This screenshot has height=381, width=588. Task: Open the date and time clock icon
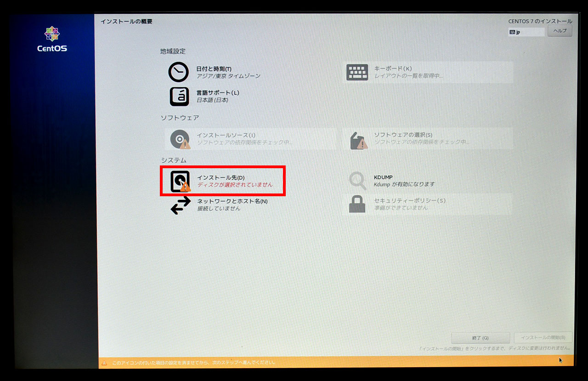pyautogui.click(x=178, y=72)
